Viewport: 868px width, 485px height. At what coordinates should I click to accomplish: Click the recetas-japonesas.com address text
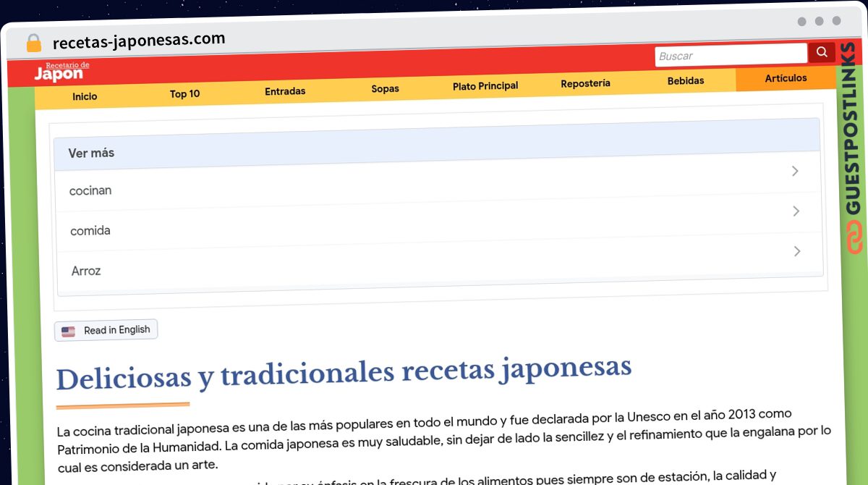coord(139,41)
